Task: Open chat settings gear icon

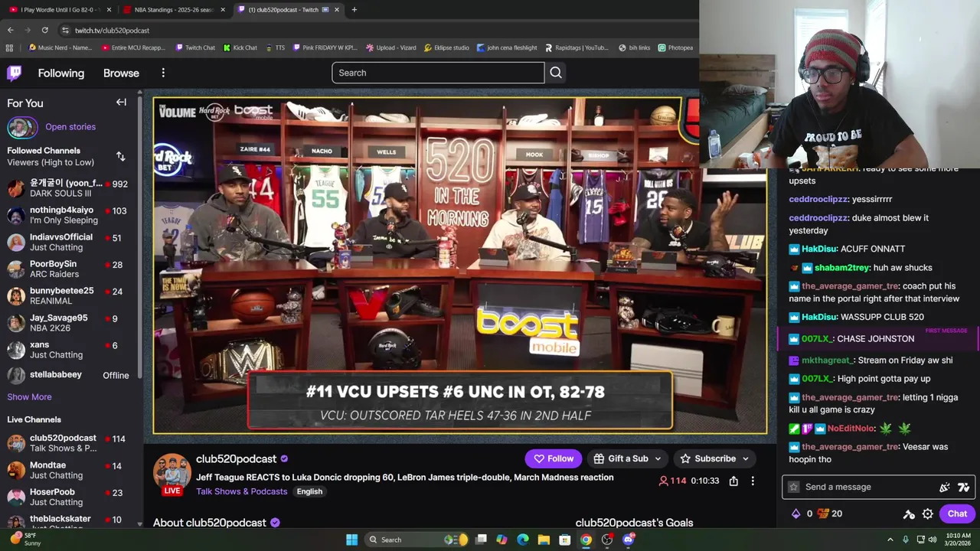Action: coord(927,514)
